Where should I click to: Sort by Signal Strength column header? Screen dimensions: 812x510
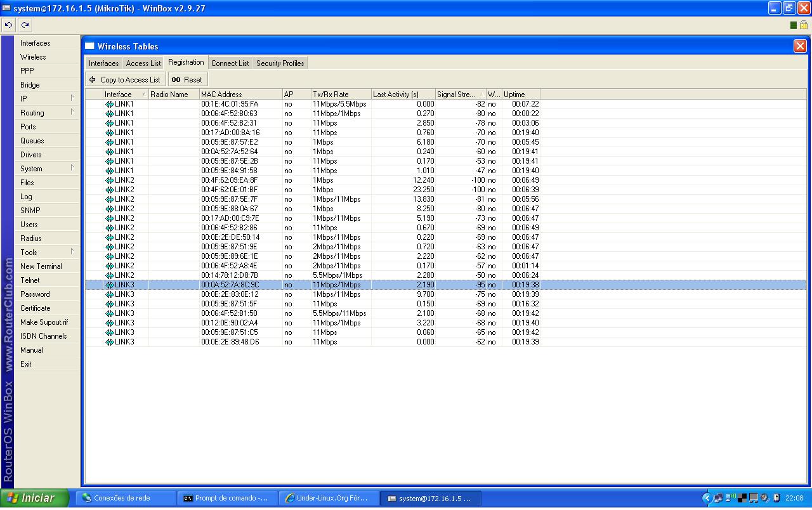pyautogui.click(x=461, y=95)
